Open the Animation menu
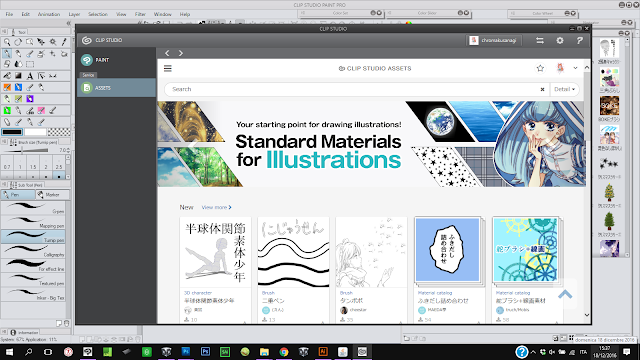Screen dimensions: 640x360 coord(49,14)
